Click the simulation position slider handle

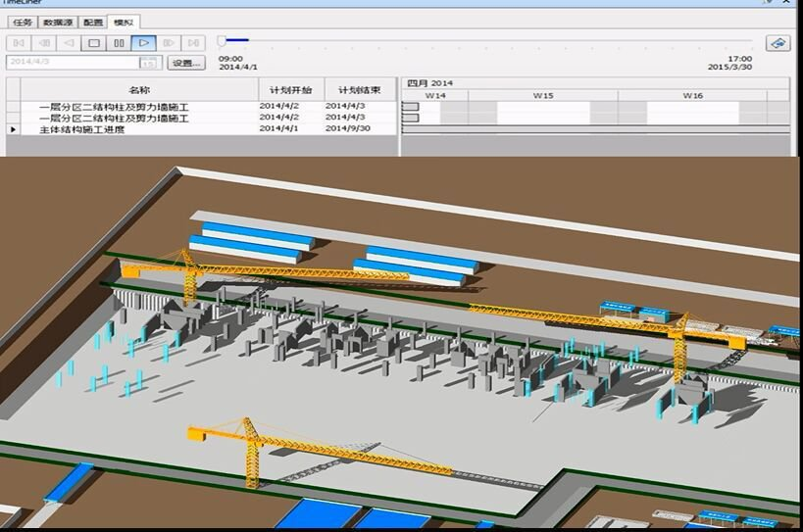click(x=222, y=40)
